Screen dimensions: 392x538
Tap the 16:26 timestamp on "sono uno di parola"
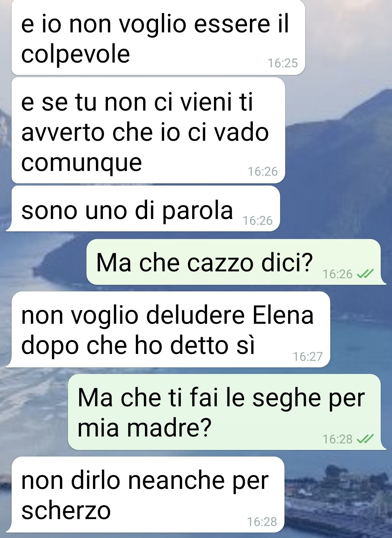click(258, 221)
